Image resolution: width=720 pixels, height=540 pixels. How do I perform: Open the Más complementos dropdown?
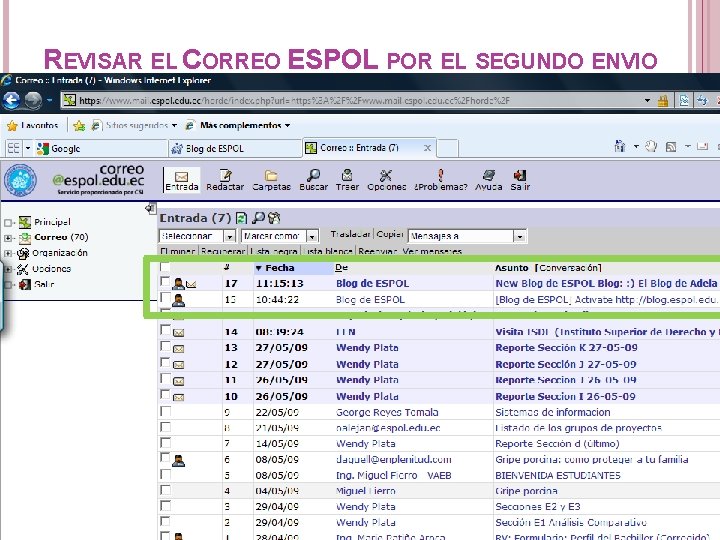click(x=237, y=125)
